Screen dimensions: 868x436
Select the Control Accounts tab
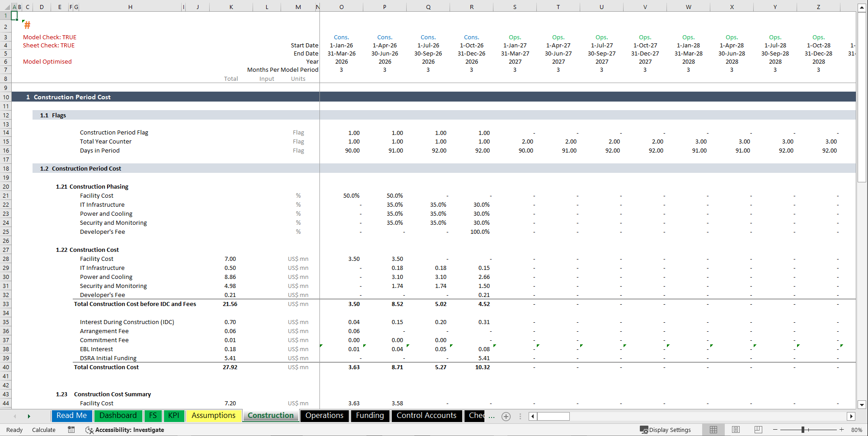pyautogui.click(x=426, y=416)
